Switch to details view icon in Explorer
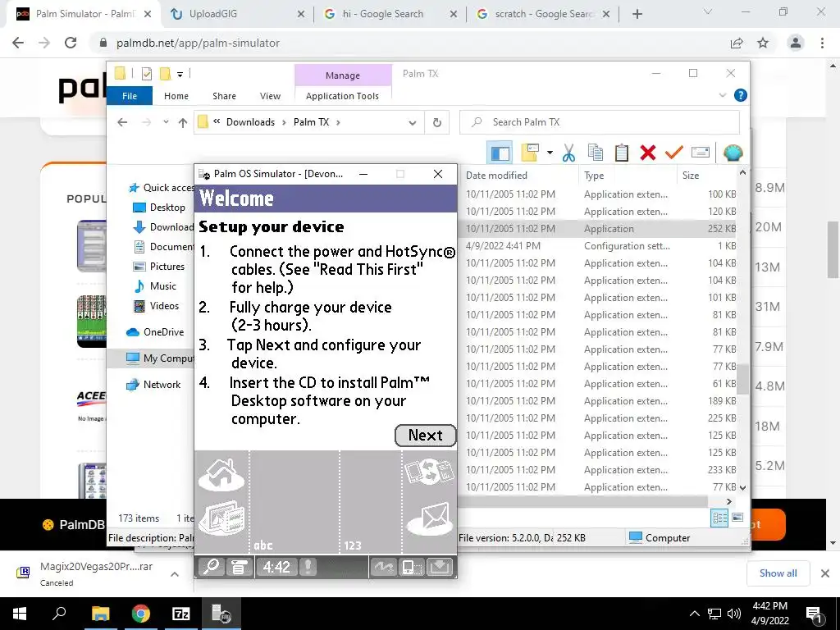 pyautogui.click(x=719, y=518)
